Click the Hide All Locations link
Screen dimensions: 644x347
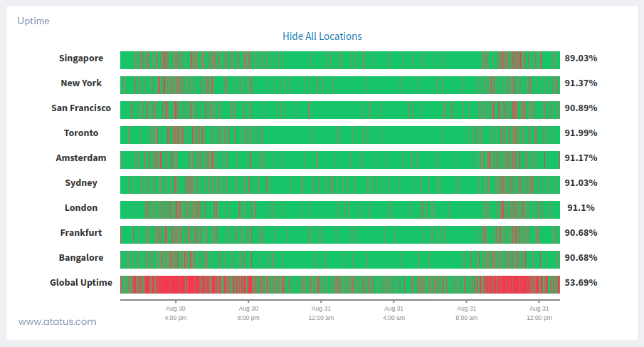322,36
